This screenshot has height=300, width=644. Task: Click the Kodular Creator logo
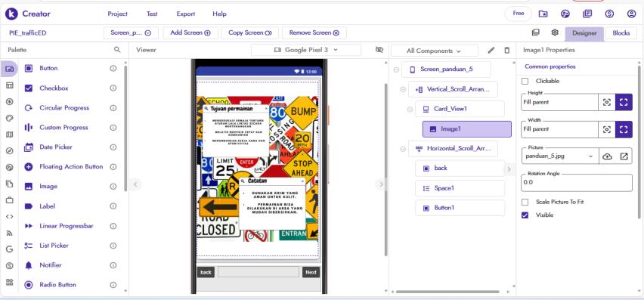click(x=11, y=14)
